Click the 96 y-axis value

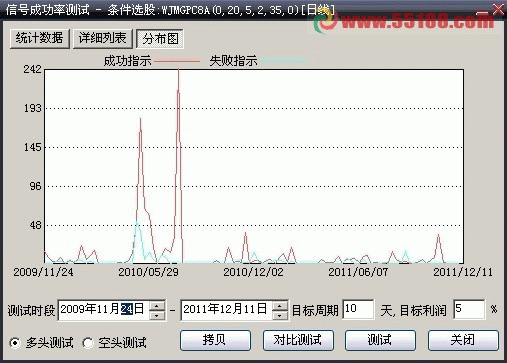(35, 186)
